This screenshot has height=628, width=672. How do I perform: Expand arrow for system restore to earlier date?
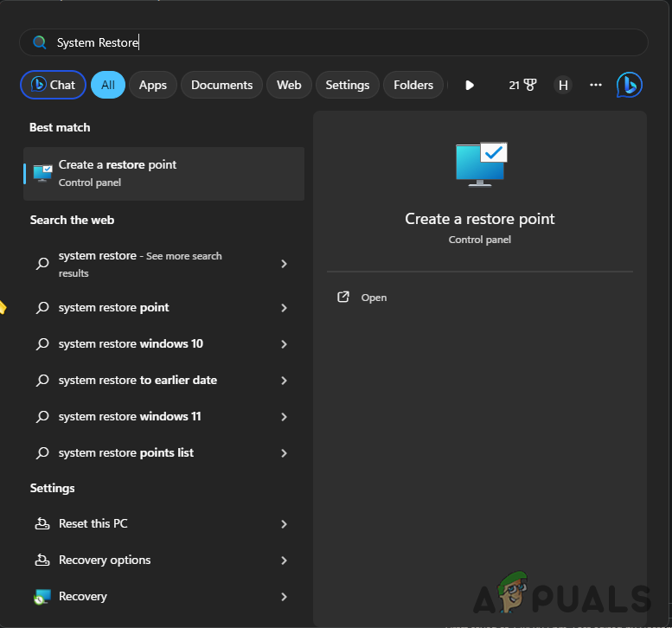[284, 381]
